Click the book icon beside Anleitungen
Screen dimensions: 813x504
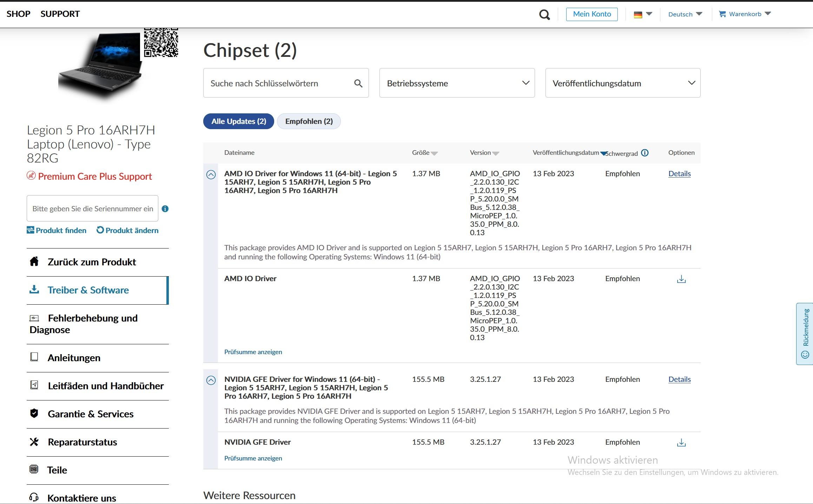point(34,357)
